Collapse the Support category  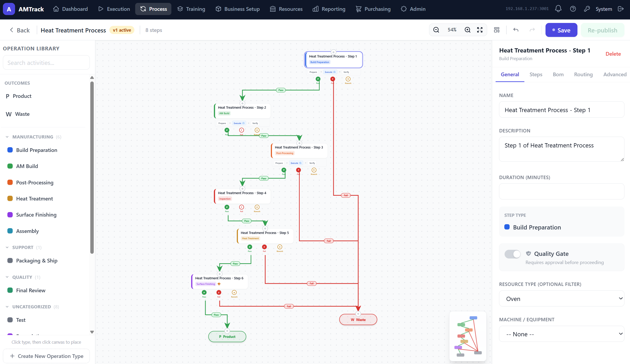click(x=7, y=247)
